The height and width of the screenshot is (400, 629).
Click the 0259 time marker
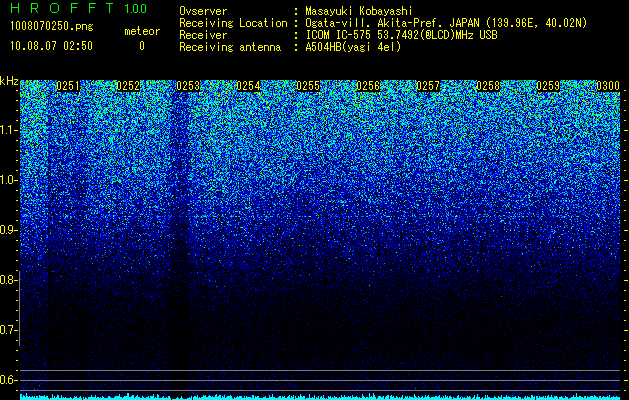point(548,86)
